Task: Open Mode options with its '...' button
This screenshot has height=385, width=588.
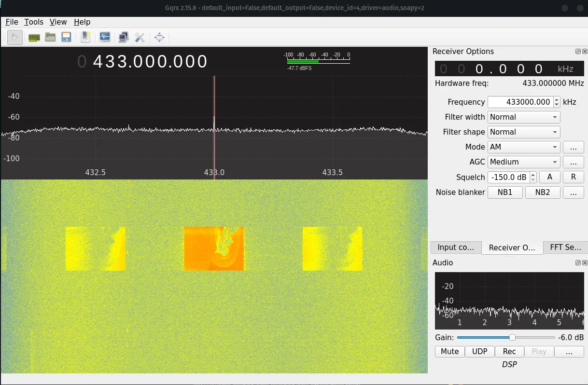Action: (574, 147)
